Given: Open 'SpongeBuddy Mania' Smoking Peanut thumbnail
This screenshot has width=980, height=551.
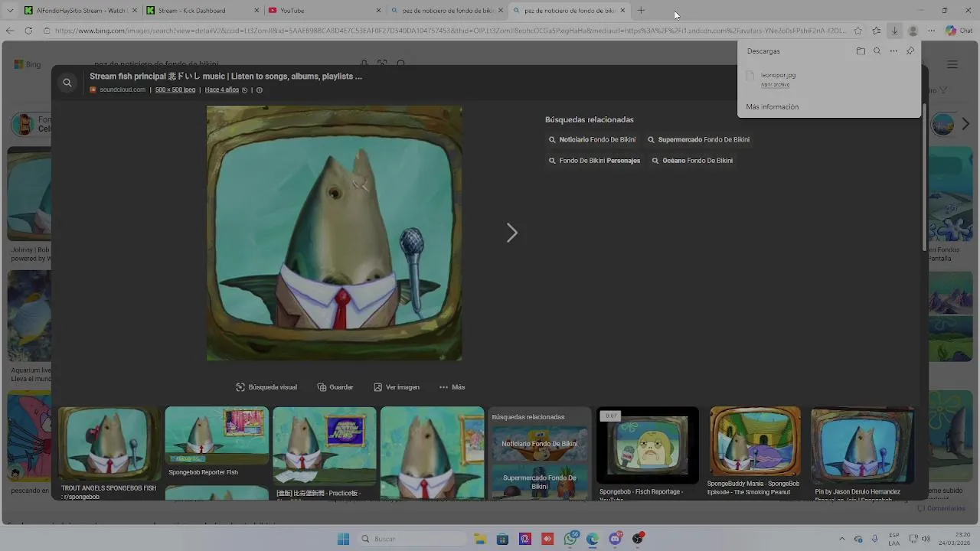Looking at the screenshot, I should [x=755, y=442].
